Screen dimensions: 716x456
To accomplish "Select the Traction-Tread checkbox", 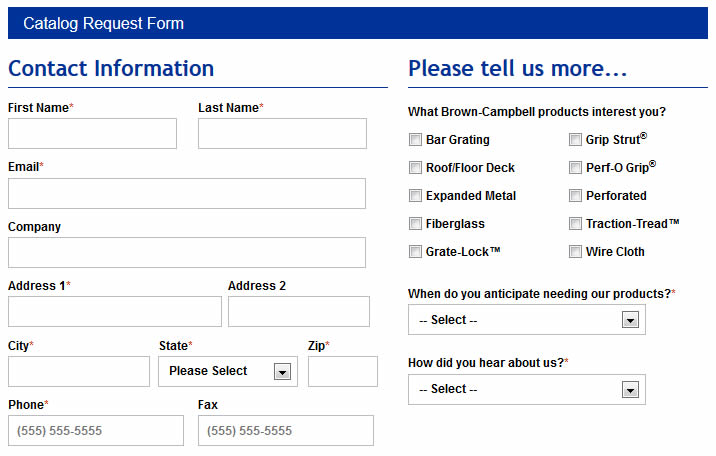I will click(576, 224).
